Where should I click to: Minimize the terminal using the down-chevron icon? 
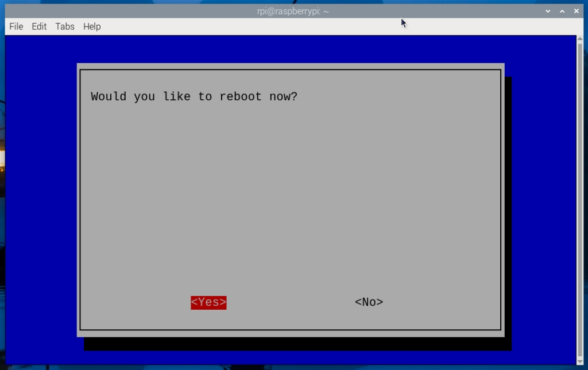(x=548, y=11)
